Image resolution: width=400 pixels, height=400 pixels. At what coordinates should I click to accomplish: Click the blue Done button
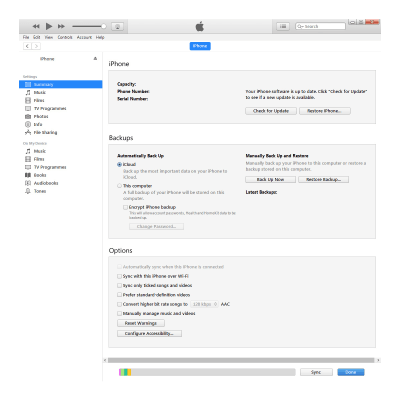click(x=351, y=372)
